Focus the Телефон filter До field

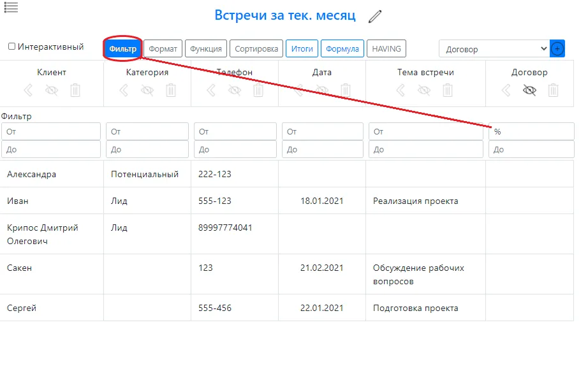(235, 149)
